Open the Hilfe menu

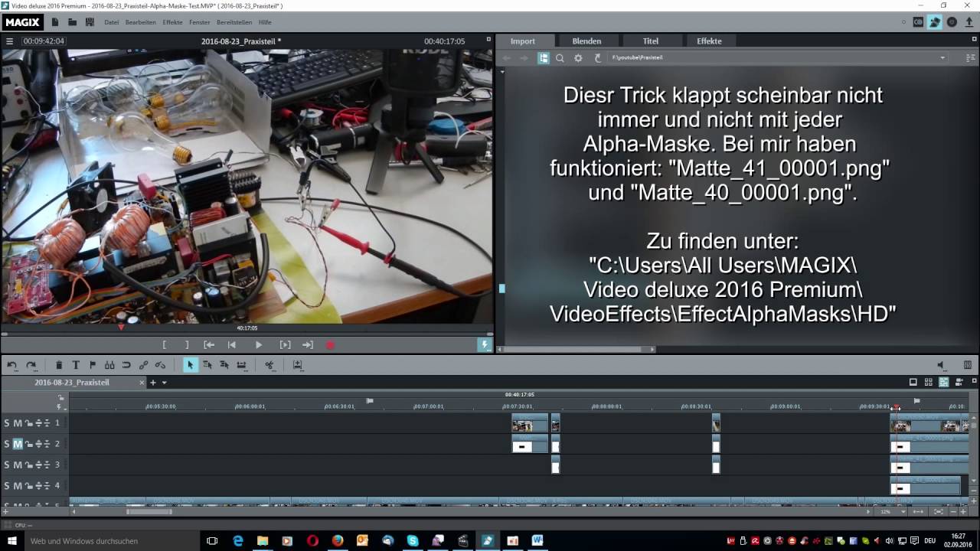pos(265,22)
